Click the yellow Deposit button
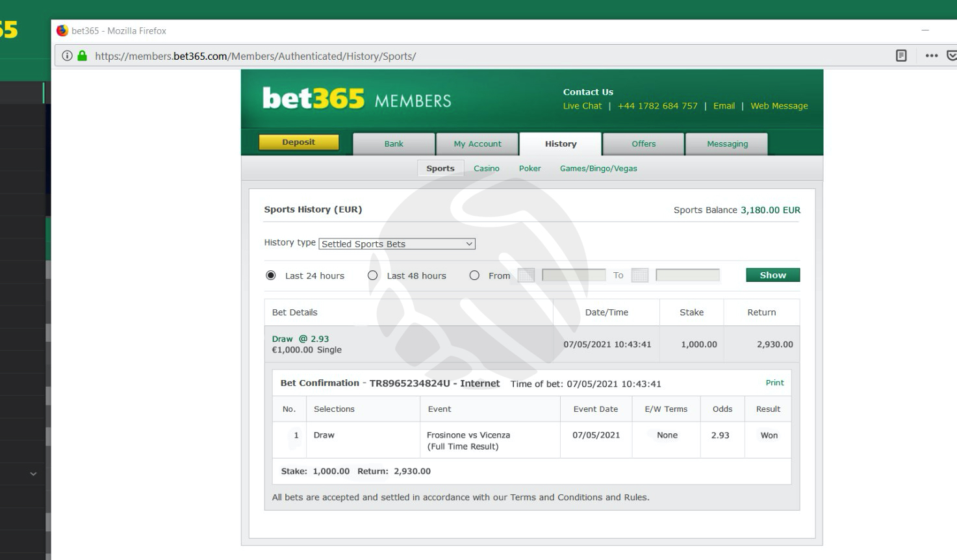Screen dimensions: 957x560 point(299,142)
